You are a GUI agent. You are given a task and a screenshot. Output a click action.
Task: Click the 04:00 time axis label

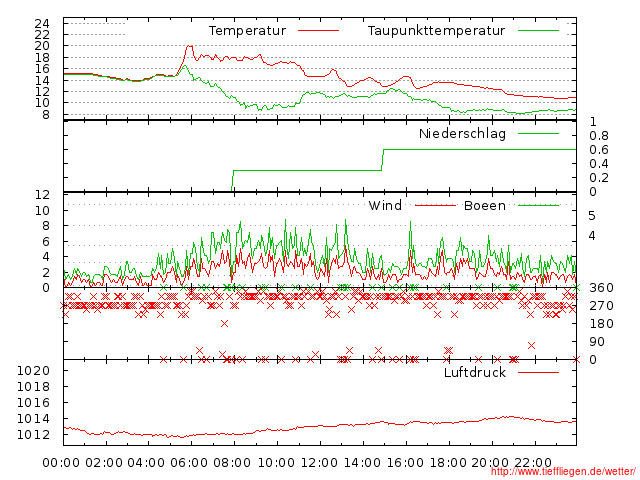[147, 463]
